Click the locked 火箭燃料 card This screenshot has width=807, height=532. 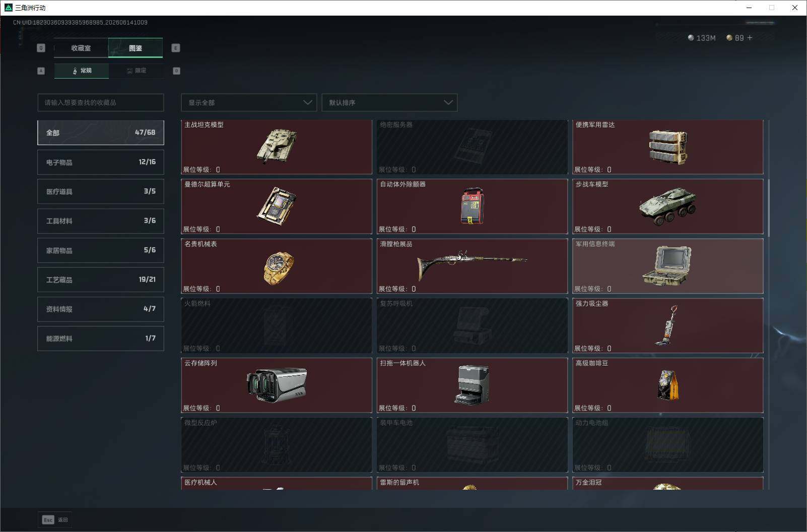[277, 325]
